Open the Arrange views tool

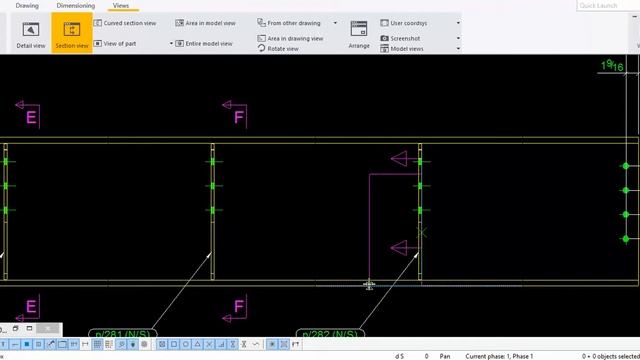coord(359,35)
